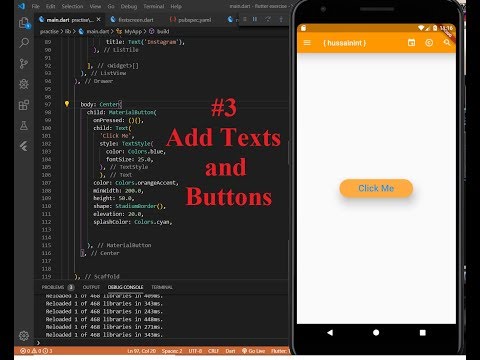Open the Terminal menu
The image size is (480, 360).
(154, 6)
